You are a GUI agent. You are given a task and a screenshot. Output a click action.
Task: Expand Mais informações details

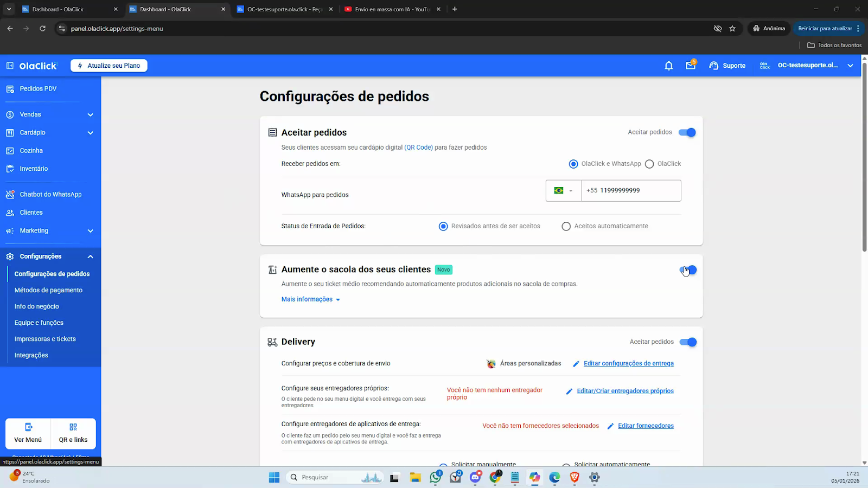[310, 299]
